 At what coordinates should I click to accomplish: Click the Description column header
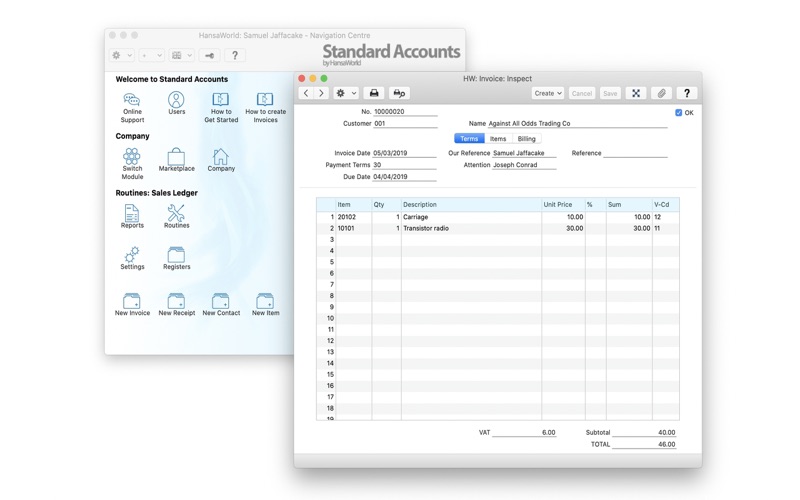471,205
